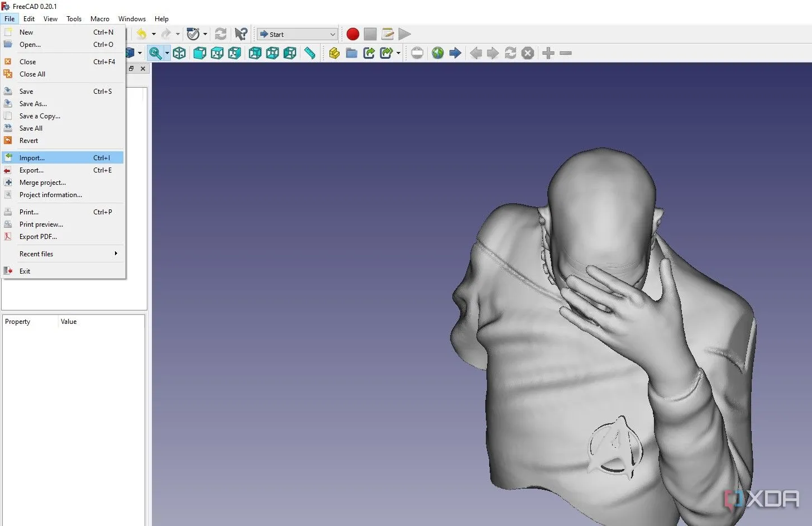Screen dimensions: 812x526
Task: Click the create group folder icon
Action: tap(351, 53)
